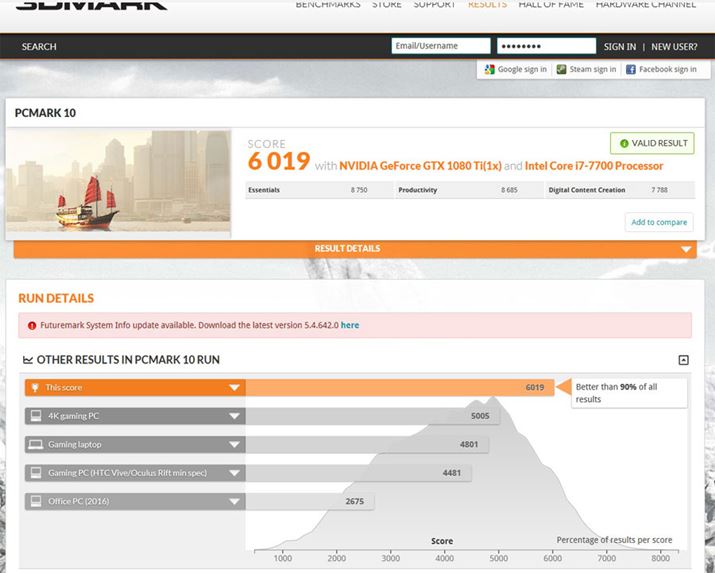The image size is (715, 573).
Task: Click the Facebook logo icon
Action: [x=631, y=69]
